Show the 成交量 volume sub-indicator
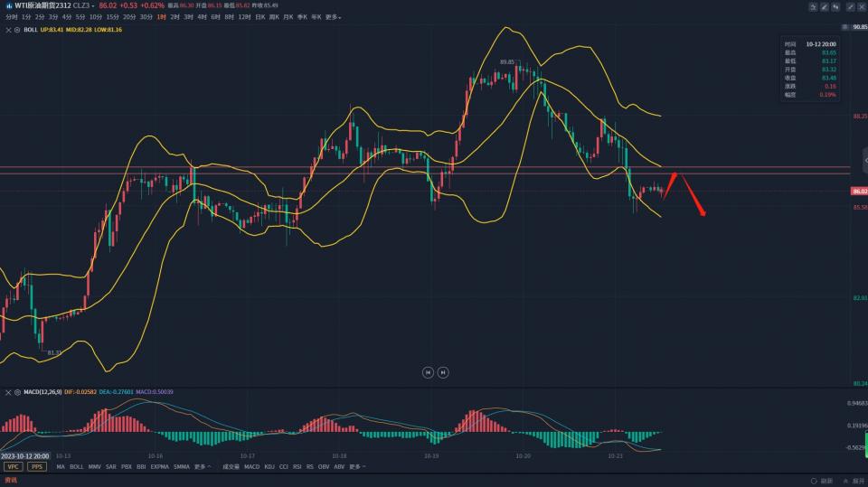 tap(231, 467)
